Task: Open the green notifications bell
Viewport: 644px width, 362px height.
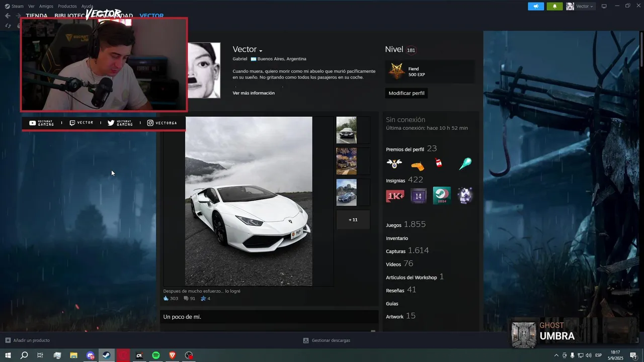Action: [554, 6]
